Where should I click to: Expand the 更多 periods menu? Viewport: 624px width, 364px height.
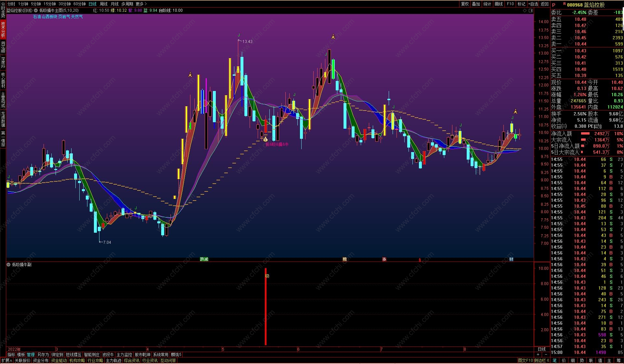coord(141,4)
